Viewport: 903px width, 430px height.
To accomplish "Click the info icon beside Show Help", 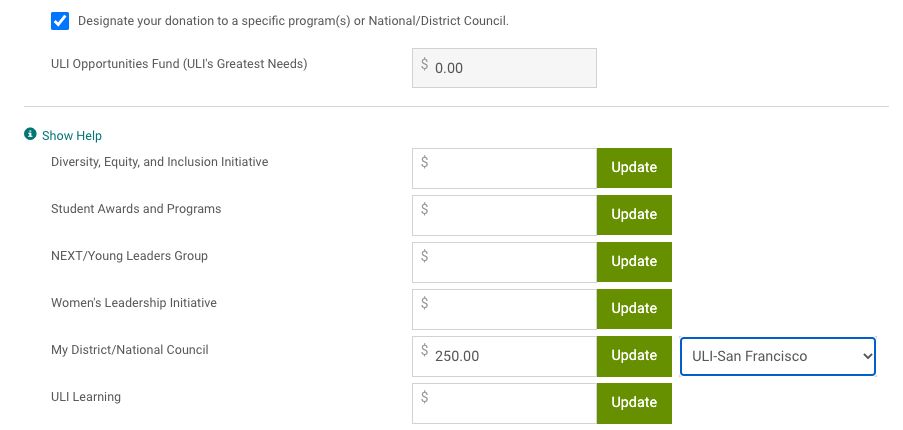I will 30,135.
